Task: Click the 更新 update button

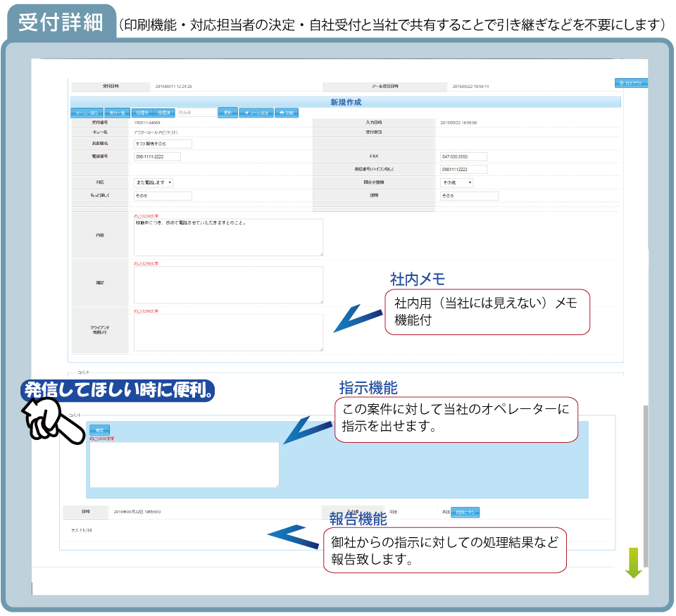Action: pos(227,113)
